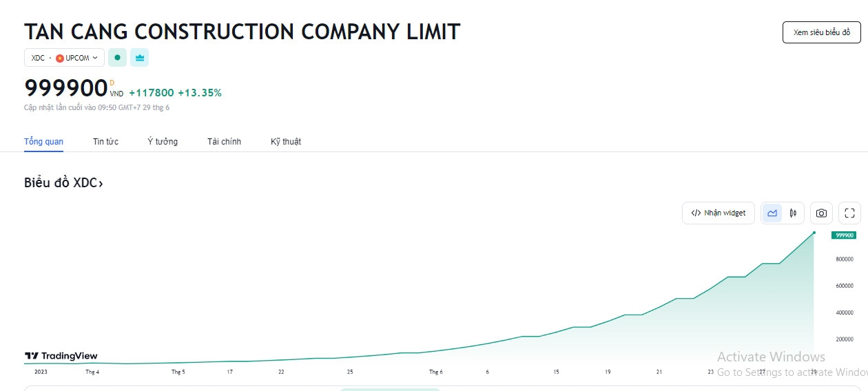Select the Tổng quan tab
868x391 pixels.
tap(43, 142)
